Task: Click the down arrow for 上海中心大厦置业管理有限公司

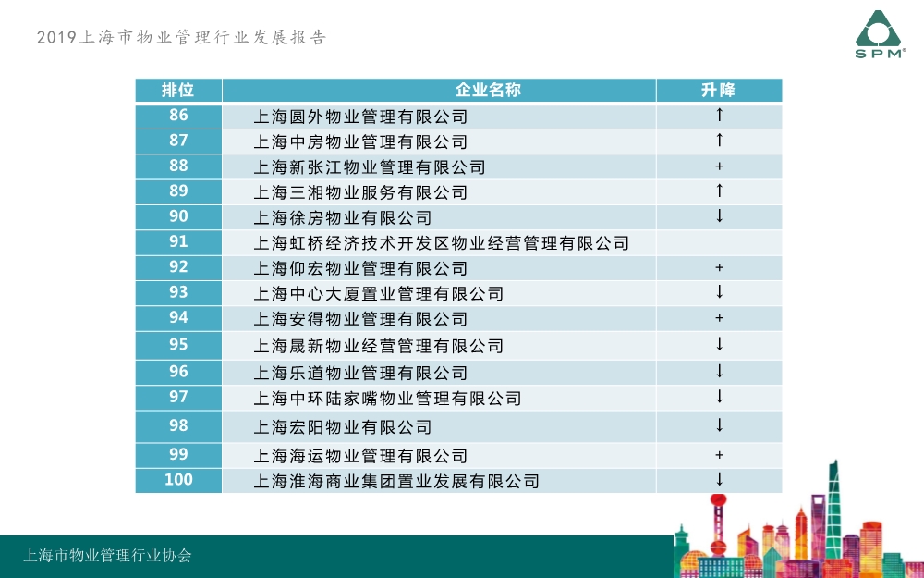Action: [x=719, y=293]
